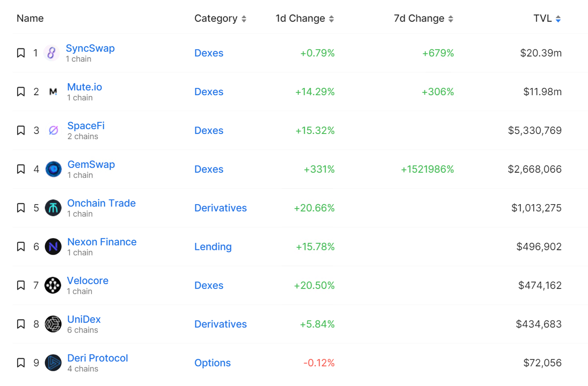This screenshot has width=588, height=386.
Task: Click the Onchain Trade logo icon
Action: [x=53, y=208]
